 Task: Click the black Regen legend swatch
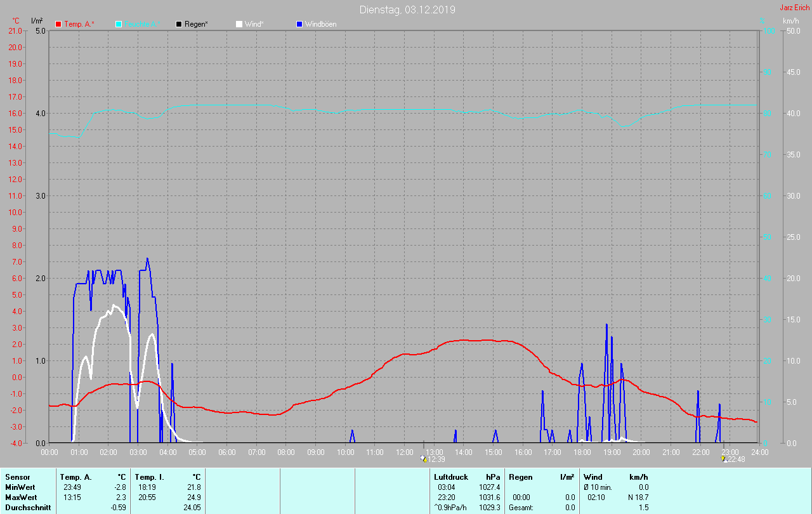click(179, 24)
